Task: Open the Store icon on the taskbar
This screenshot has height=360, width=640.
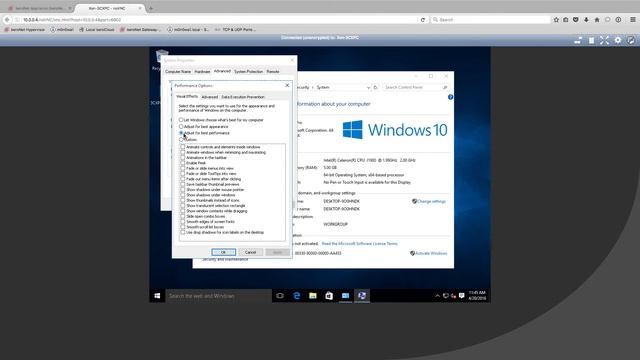Action: [329, 296]
